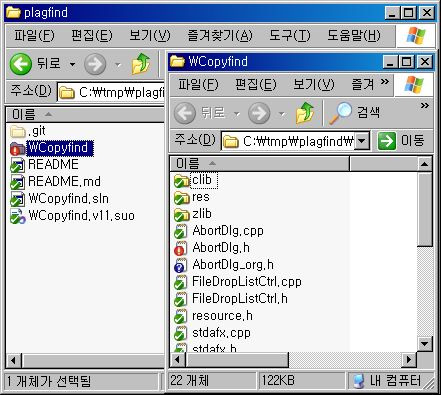This screenshot has height=395, width=441.
Task: Click horizontal scroll left arrow in WCopyfind window
Action: pos(178,360)
